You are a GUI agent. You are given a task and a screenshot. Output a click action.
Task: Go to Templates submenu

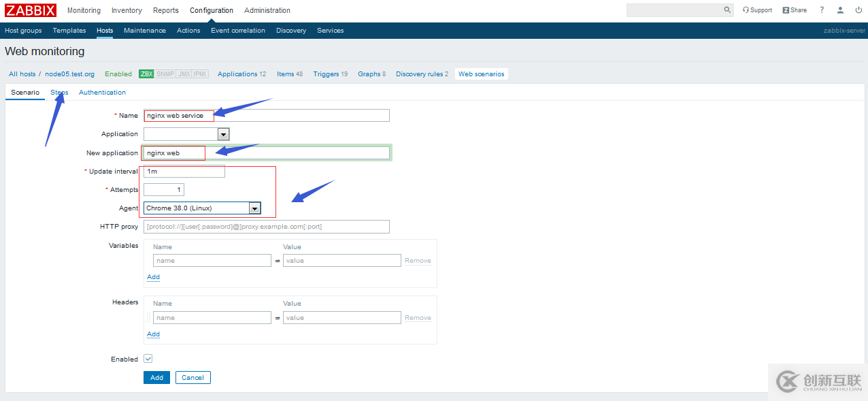(x=69, y=31)
